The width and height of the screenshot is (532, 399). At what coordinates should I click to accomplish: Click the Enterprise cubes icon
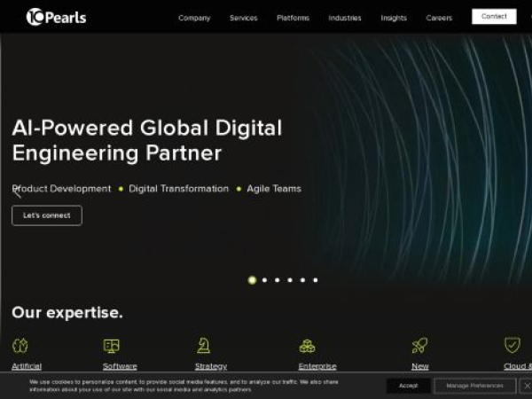(307, 346)
